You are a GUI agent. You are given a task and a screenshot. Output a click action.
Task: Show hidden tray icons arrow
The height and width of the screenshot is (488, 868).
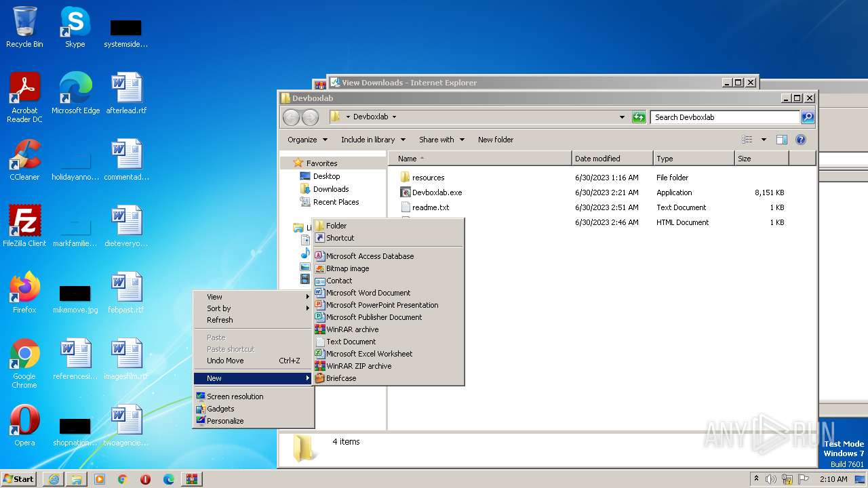coord(756,479)
